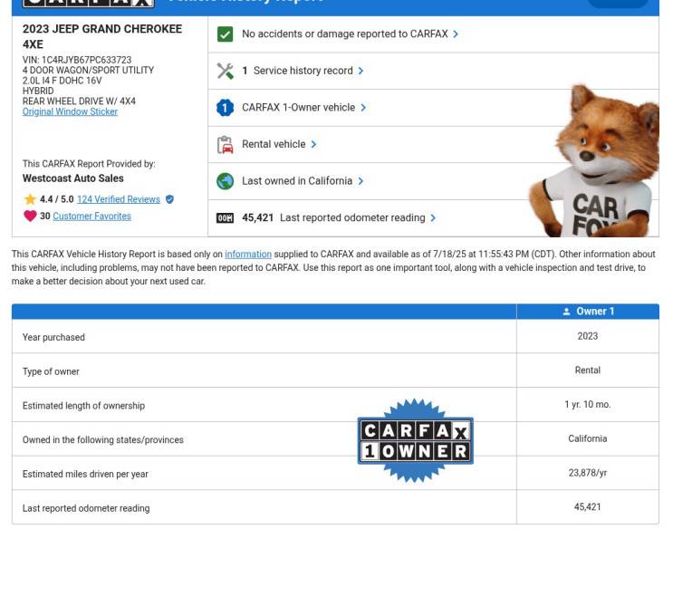
Task: Open the Original Window Sticker link
Action: [x=70, y=111]
